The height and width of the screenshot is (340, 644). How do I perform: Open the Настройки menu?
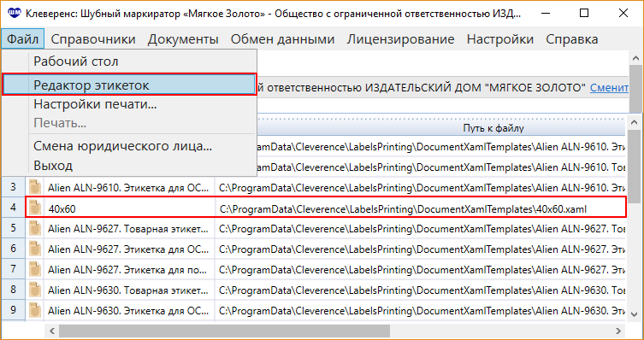click(x=500, y=39)
